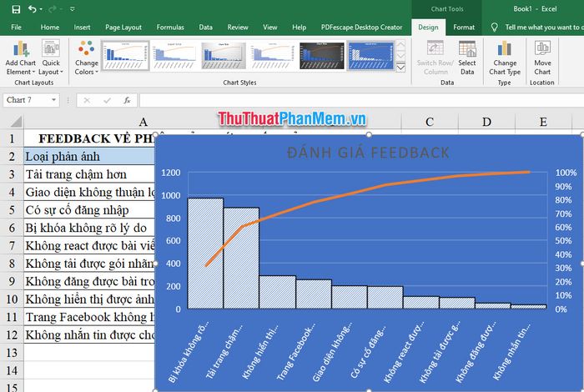The image size is (584, 392).
Task: Select column C header
Action: (x=430, y=122)
